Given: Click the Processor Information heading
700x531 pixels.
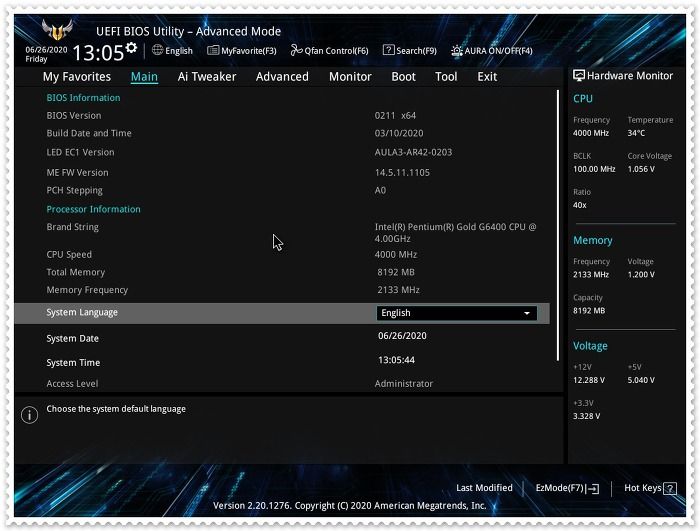Looking at the screenshot, I should pyautogui.click(x=93, y=209).
